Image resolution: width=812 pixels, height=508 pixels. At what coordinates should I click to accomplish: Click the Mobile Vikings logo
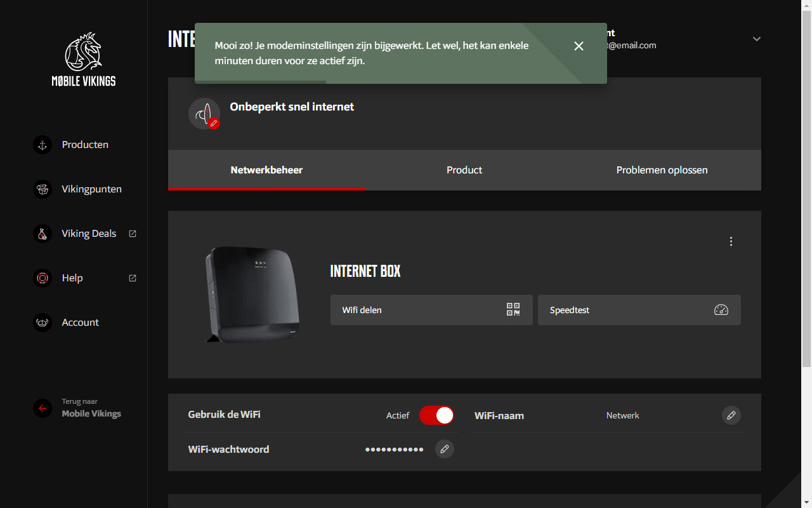click(x=84, y=59)
